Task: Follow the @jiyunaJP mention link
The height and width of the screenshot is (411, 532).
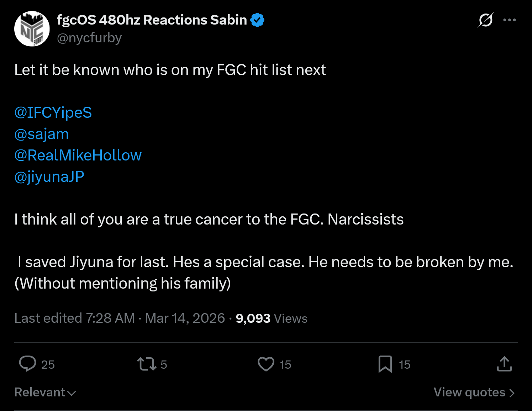Action: (49, 176)
